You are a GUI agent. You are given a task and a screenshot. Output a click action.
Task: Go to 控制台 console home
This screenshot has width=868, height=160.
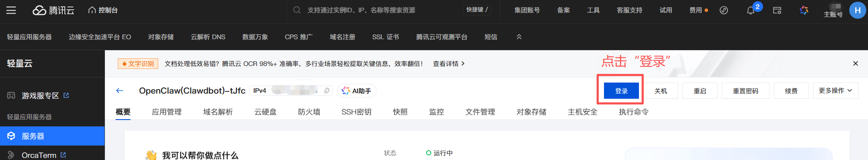pos(103,10)
